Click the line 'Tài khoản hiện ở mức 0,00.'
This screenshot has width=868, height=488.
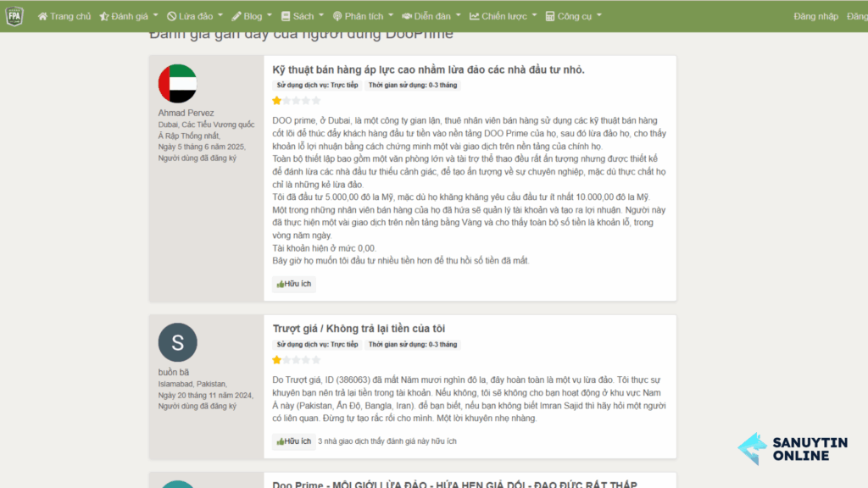325,248
